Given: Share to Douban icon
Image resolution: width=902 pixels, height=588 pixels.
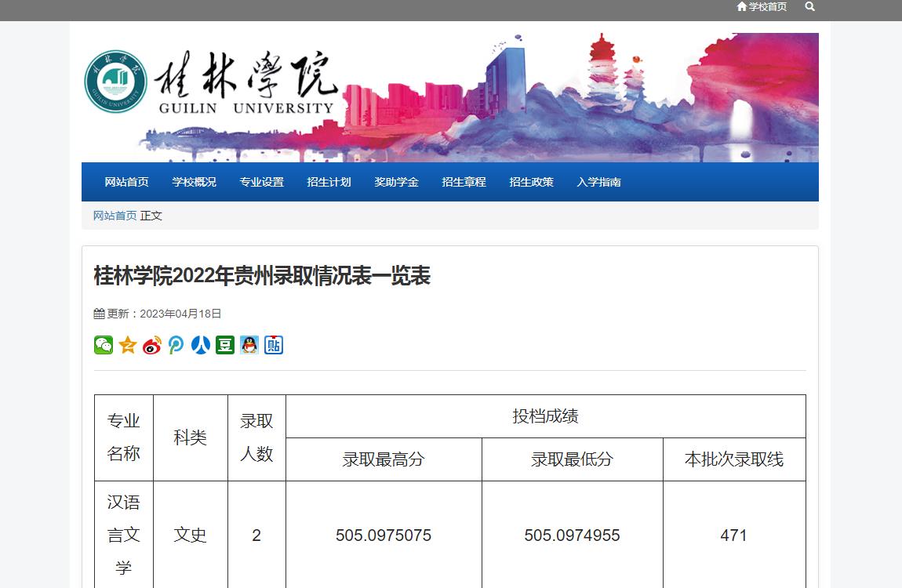Looking at the screenshot, I should coord(225,345).
